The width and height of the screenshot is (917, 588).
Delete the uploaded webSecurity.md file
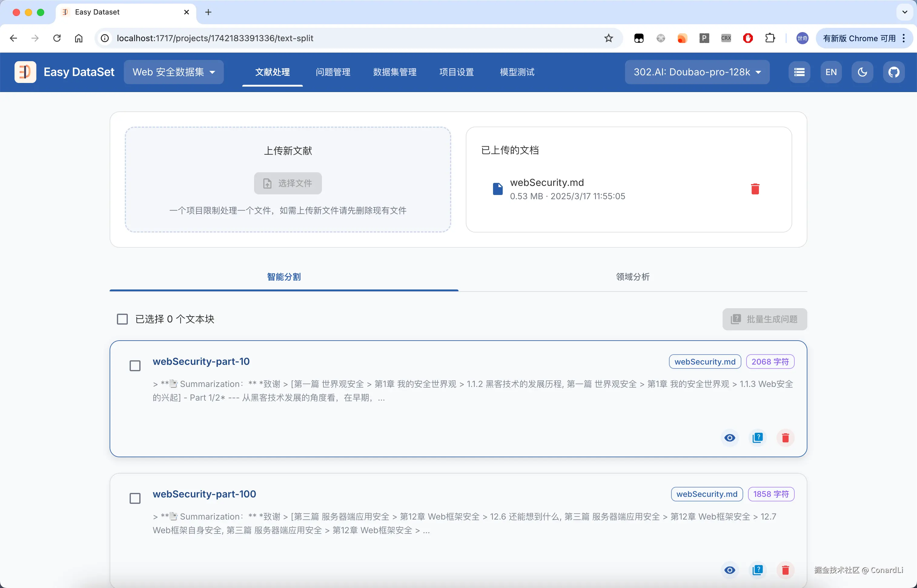pyautogui.click(x=755, y=189)
